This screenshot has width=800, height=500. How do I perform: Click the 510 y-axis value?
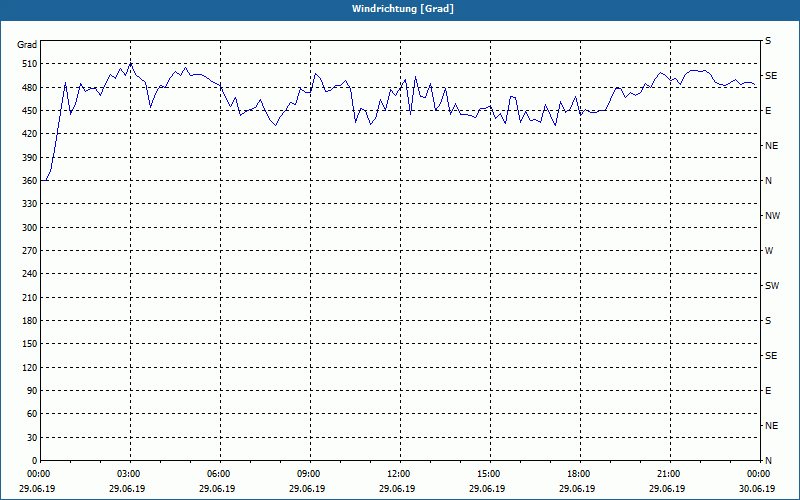[30, 64]
